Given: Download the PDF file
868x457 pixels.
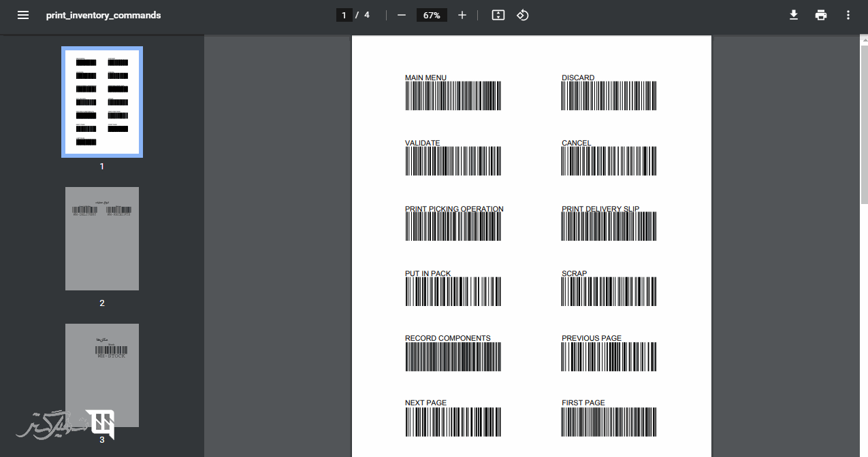Looking at the screenshot, I should 794,15.
